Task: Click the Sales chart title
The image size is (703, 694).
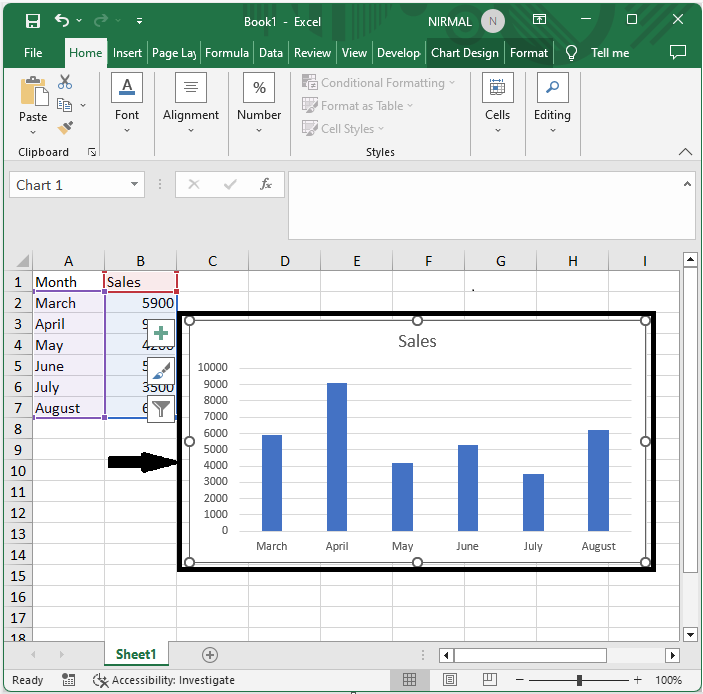Action: point(417,341)
